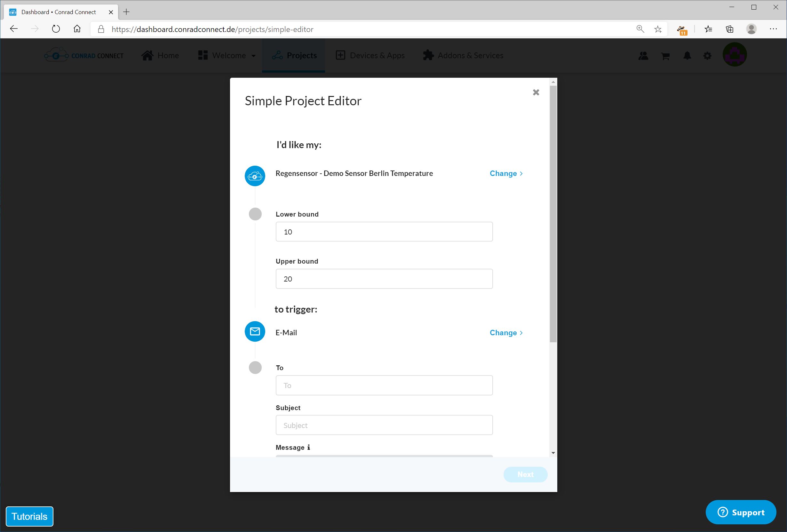Click the E-Mail envelope icon

pos(255,331)
